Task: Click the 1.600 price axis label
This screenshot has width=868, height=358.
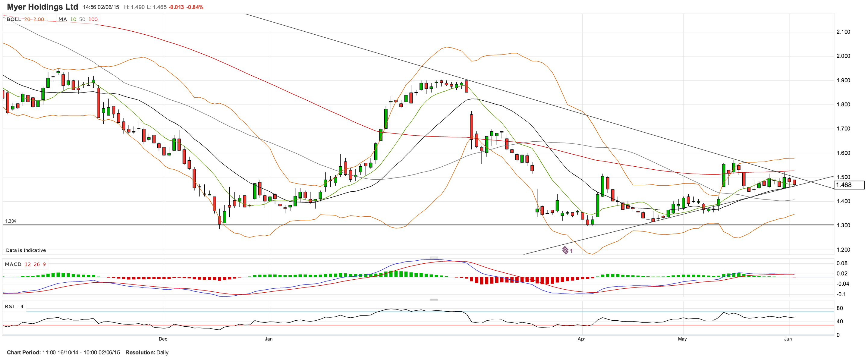Action: click(x=843, y=153)
